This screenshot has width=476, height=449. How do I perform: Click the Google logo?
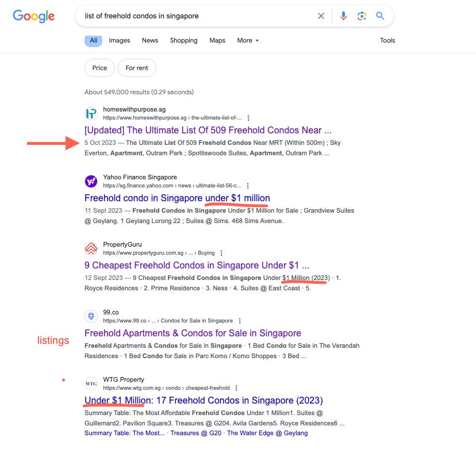coord(33,16)
